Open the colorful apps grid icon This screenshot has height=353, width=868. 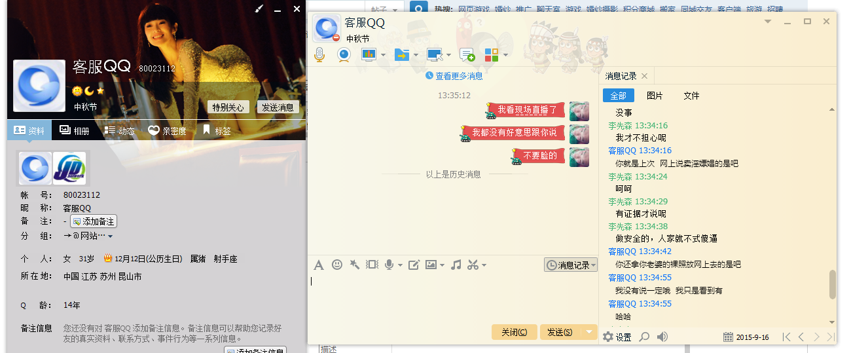pos(491,54)
